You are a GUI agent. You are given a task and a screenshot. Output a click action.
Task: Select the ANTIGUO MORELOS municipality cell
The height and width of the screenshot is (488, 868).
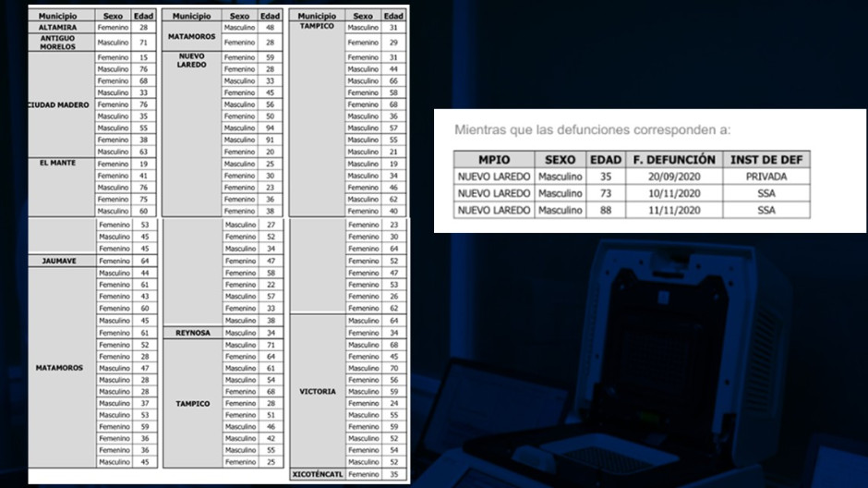coord(58,43)
